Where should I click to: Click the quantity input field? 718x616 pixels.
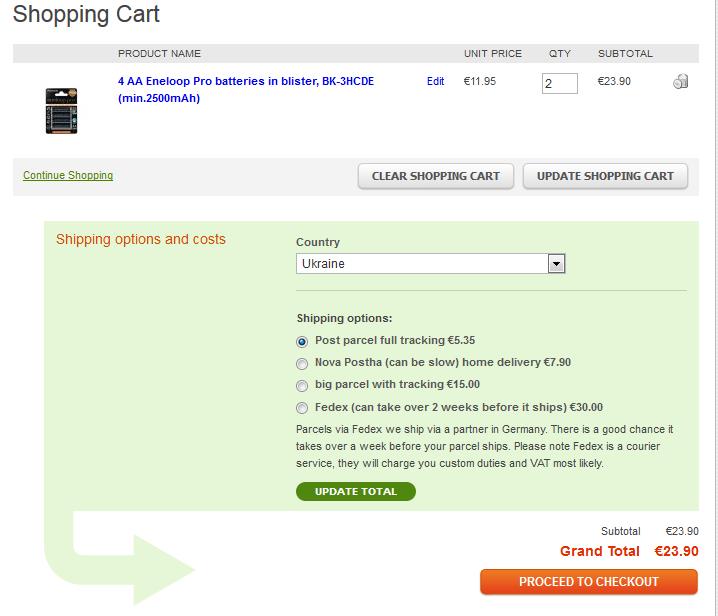tap(560, 83)
